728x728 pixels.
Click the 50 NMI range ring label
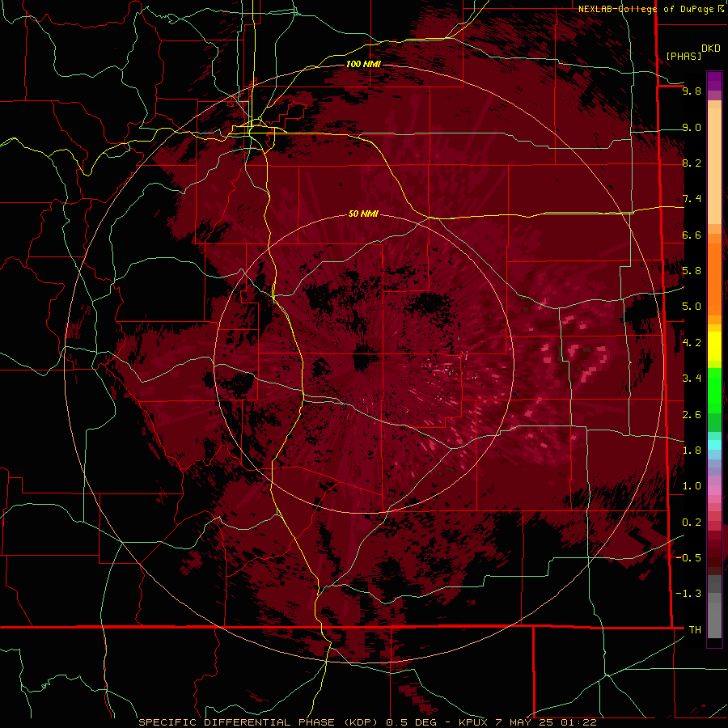click(363, 214)
